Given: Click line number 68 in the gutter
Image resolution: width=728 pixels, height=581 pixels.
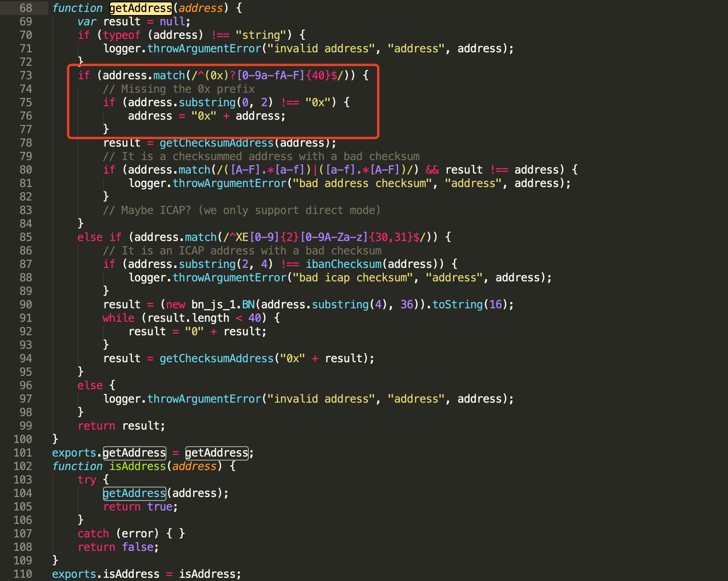Looking at the screenshot, I should click(x=26, y=8).
